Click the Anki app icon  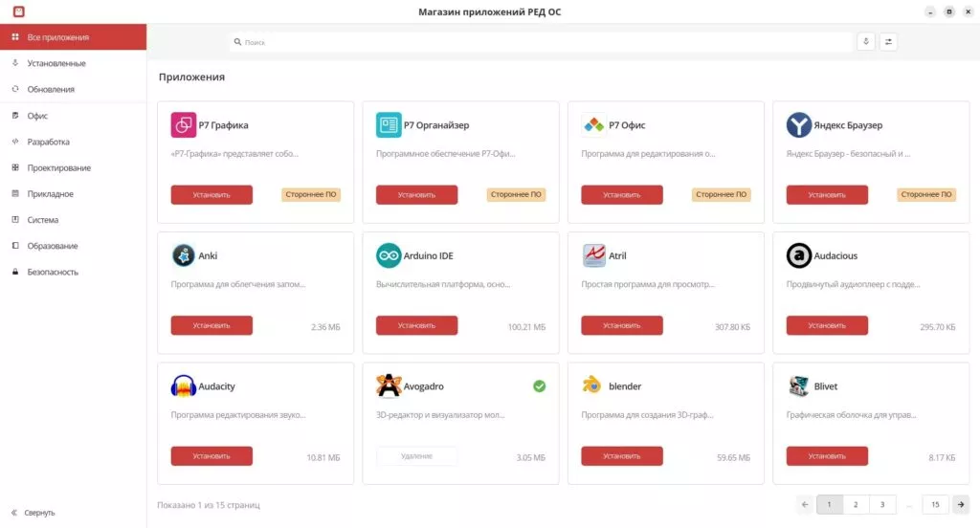tap(184, 255)
